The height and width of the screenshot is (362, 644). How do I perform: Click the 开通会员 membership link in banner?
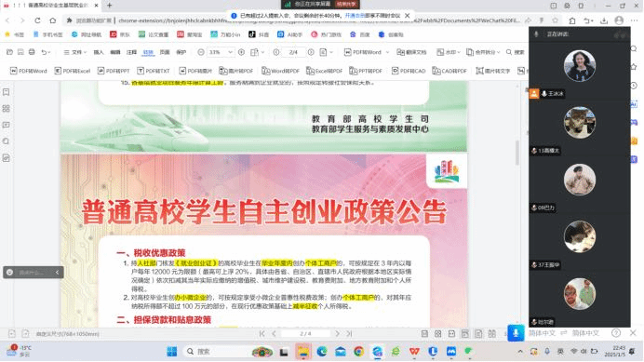tap(354, 16)
